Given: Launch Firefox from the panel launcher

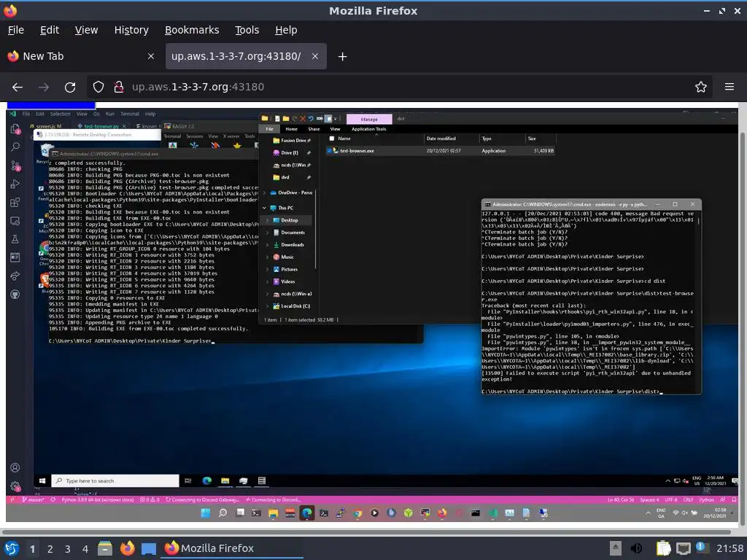Looking at the screenshot, I should 127,548.
